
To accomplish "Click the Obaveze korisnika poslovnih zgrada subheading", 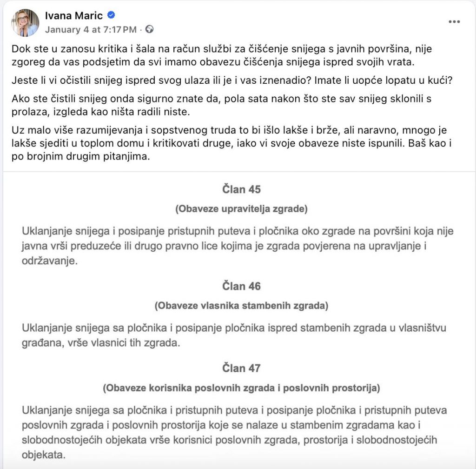I will [x=241, y=388].
